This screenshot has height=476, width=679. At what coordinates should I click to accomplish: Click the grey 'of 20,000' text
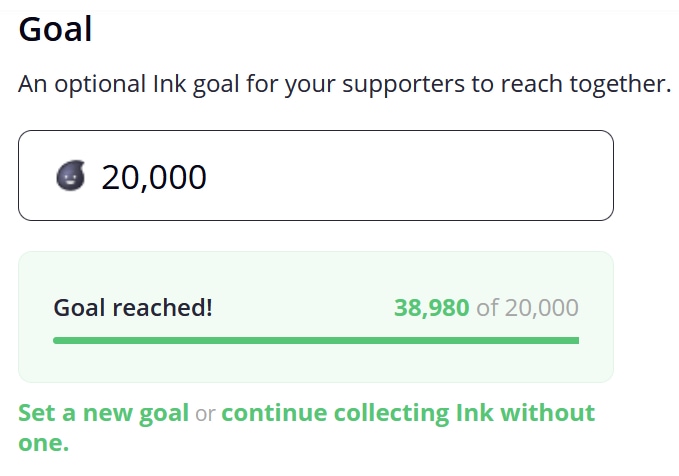[527, 308]
